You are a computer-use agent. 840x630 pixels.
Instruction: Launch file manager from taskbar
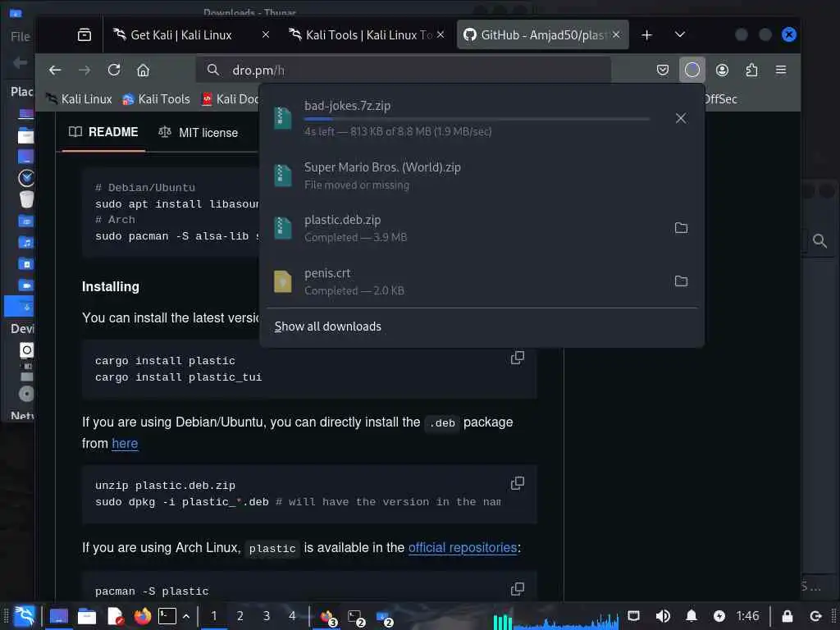86,617
